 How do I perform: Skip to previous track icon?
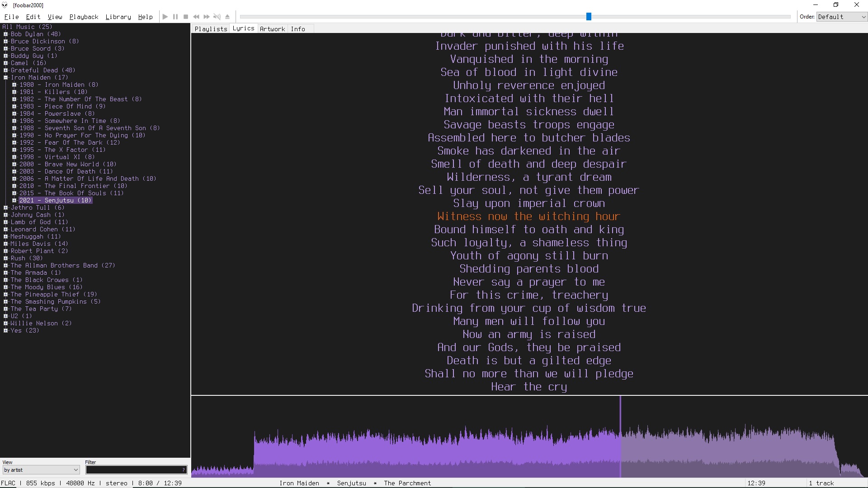coord(196,17)
